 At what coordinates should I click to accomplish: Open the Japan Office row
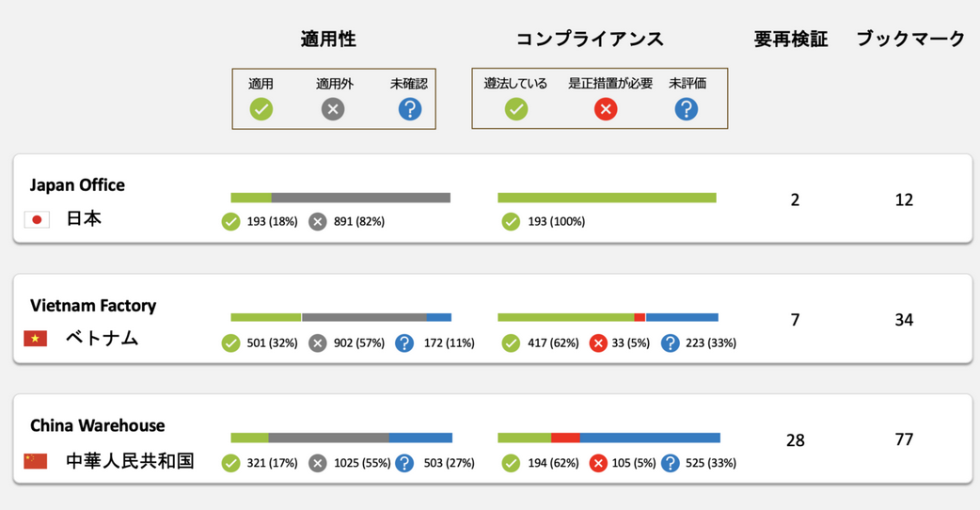tap(77, 185)
